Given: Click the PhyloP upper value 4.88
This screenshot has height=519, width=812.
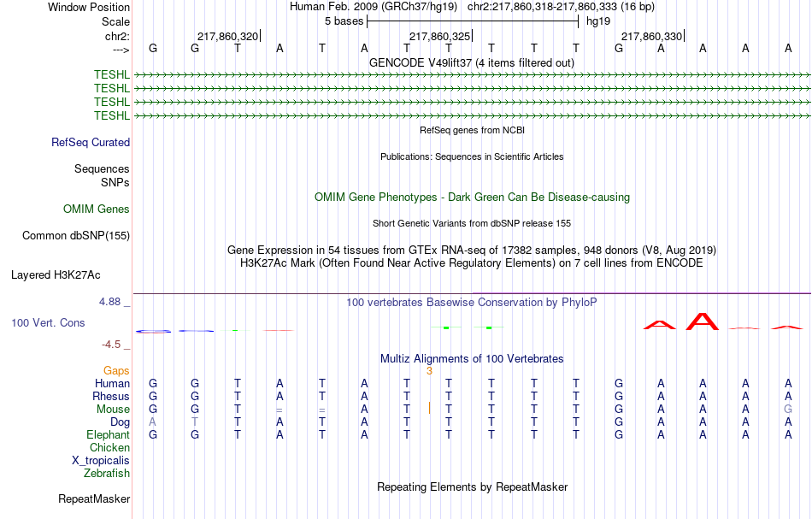Looking at the screenshot, I should click(x=109, y=302).
